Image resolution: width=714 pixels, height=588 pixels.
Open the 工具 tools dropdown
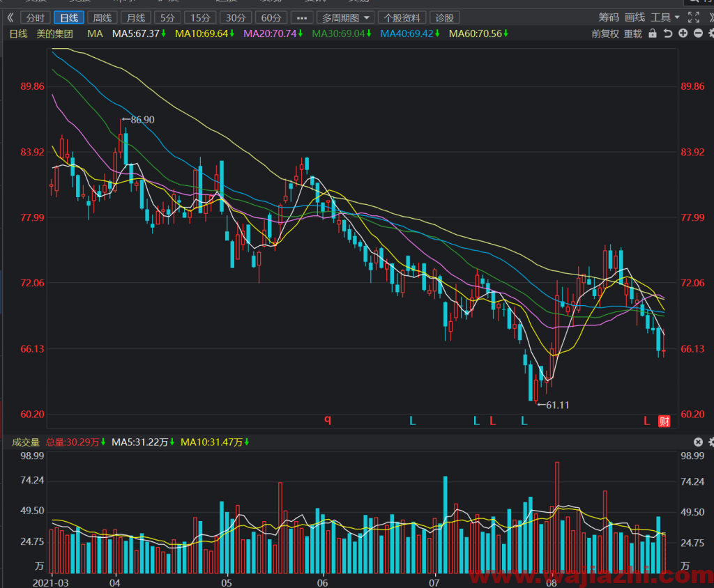pyautogui.click(x=664, y=17)
